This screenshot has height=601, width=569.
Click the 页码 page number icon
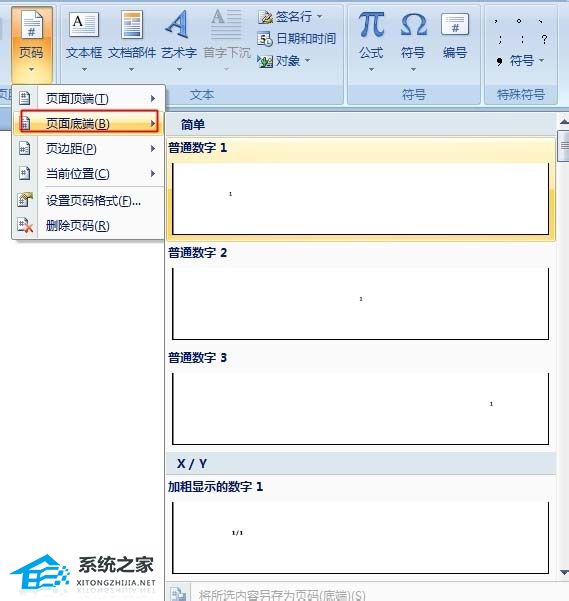(x=31, y=25)
